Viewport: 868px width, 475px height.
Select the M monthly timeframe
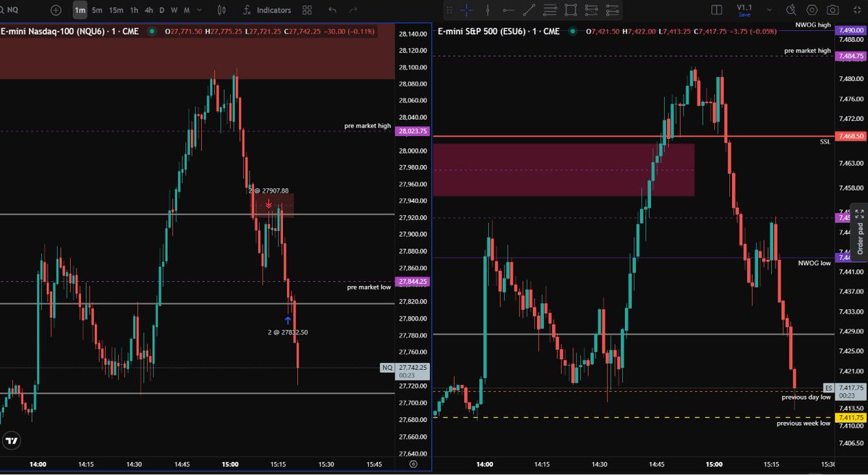187,10
